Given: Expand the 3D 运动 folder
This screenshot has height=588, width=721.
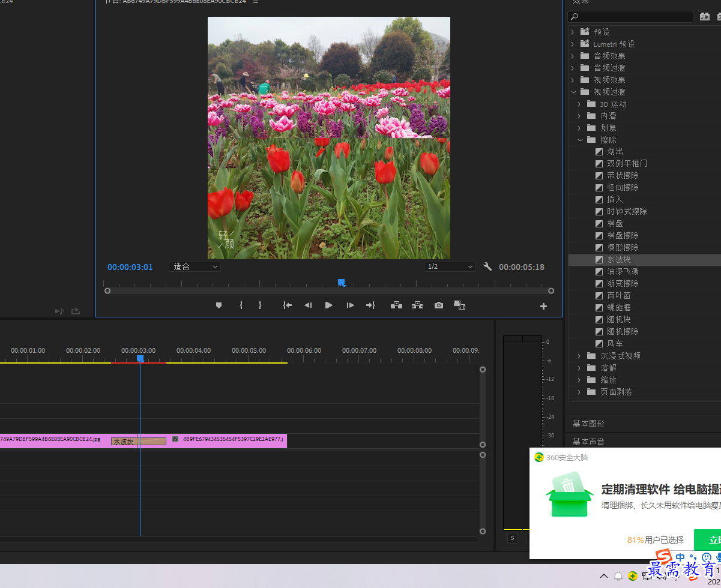Looking at the screenshot, I should click(x=579, y=104).
